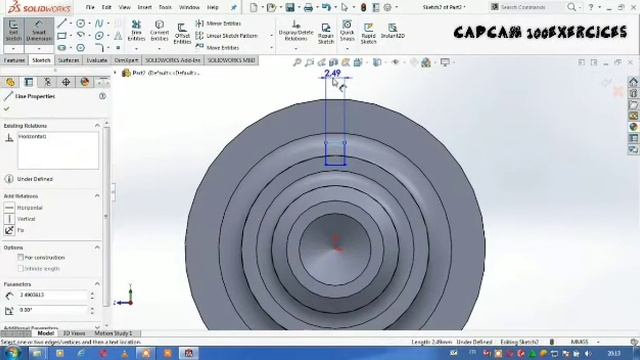The image size is (640, 360).
Task: Click the Search Commands box
Action: [527, 7]
